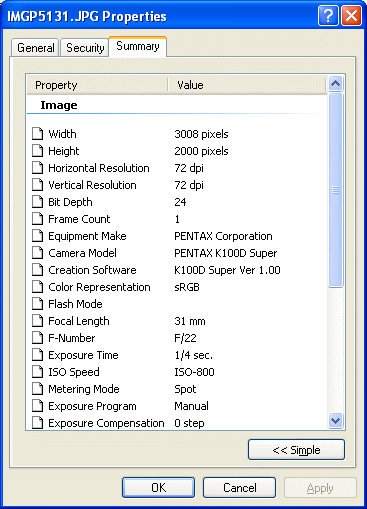
Task: Click the Value column header
Action: [x=247, y=85]
